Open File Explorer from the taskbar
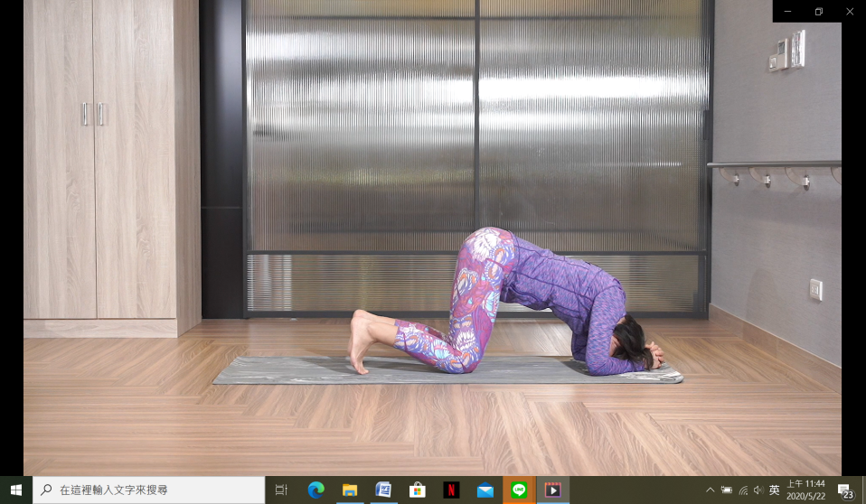Image resolution: width=866 pixels, height=504 pixels. click(350, 490)
